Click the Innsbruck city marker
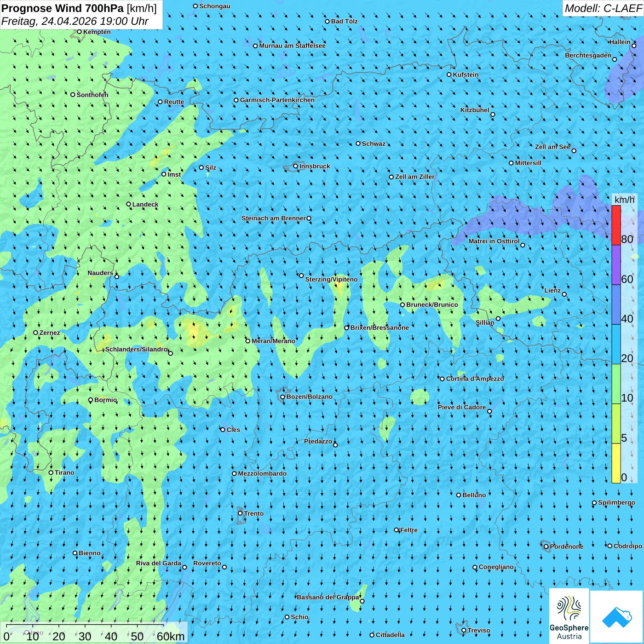 tap(296, 166)
